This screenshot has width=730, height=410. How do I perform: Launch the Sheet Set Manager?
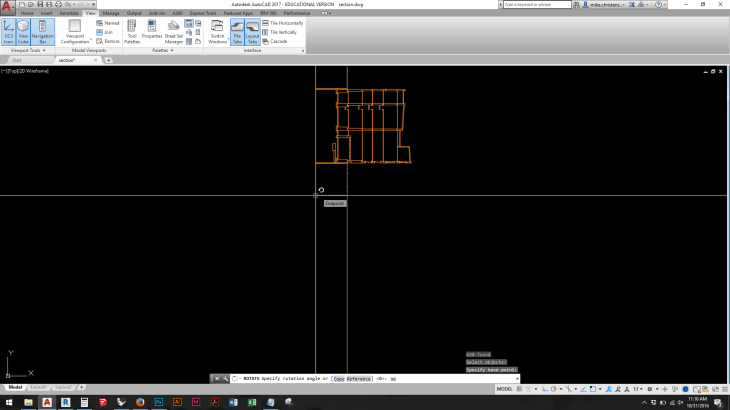(x=174, y=31)
